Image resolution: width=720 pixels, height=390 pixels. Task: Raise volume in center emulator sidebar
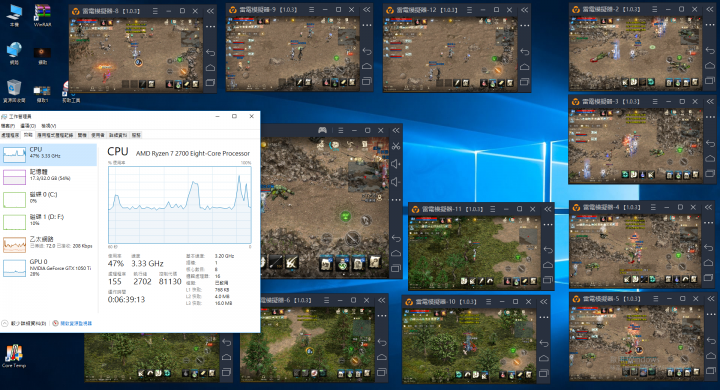coord(396,164)
